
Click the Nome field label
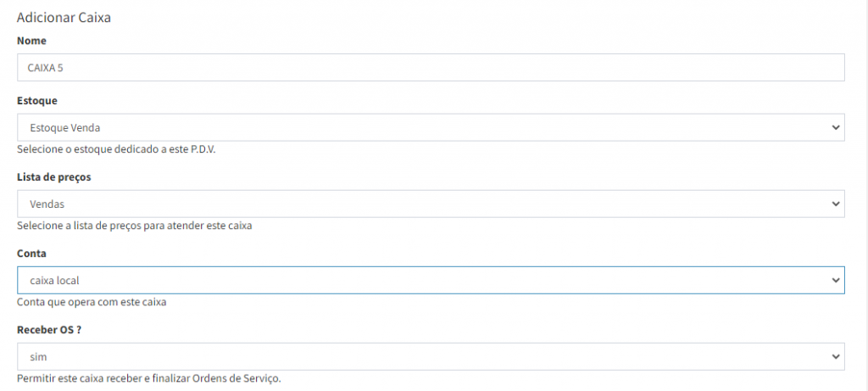pyautogui.click(x=31, y=41)
